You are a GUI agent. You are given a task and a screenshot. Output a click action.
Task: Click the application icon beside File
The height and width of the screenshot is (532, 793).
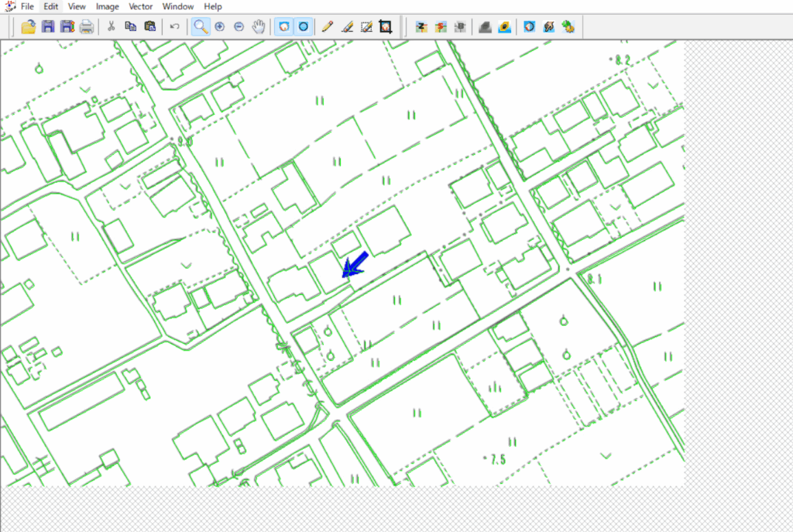coord(9,6)
